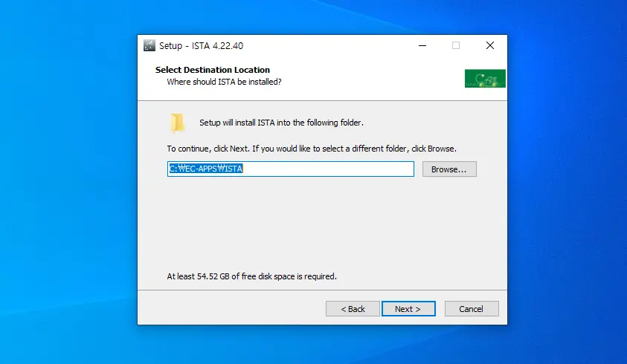627x364 pixels.
Task: Click the 'Select Destination Location' heading
Action: click(x=212, y=70)
